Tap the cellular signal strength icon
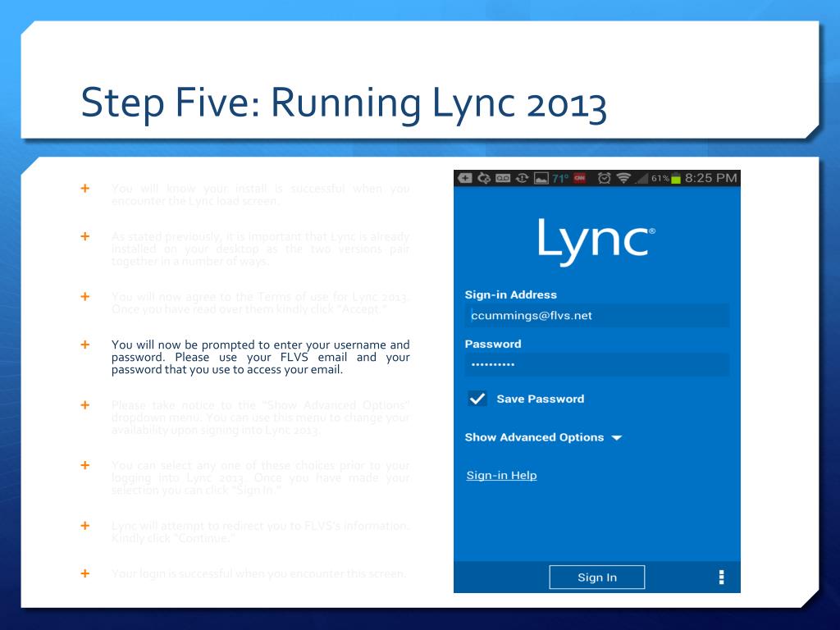Screen dimensions: 840x630 (x=641, y=178)
